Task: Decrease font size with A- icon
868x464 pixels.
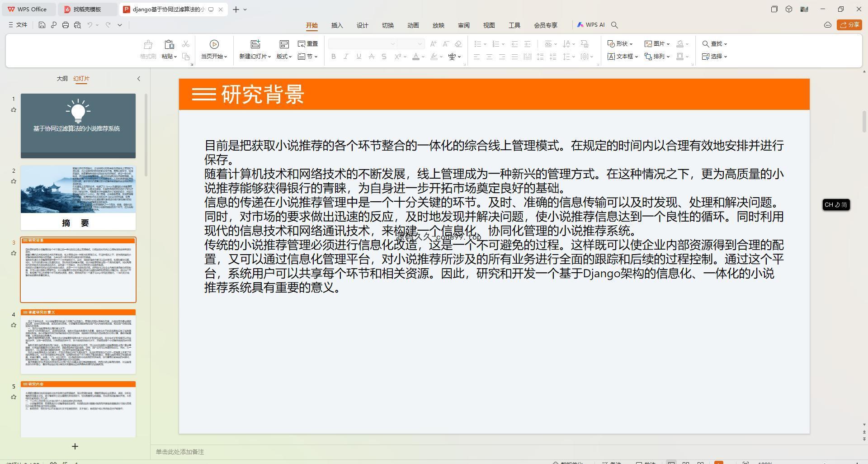Action: [x=446, y=44]
